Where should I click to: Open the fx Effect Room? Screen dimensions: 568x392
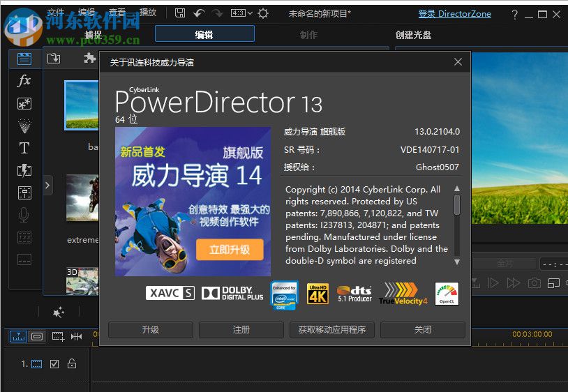pyautogui.click(x=24, y=80)
